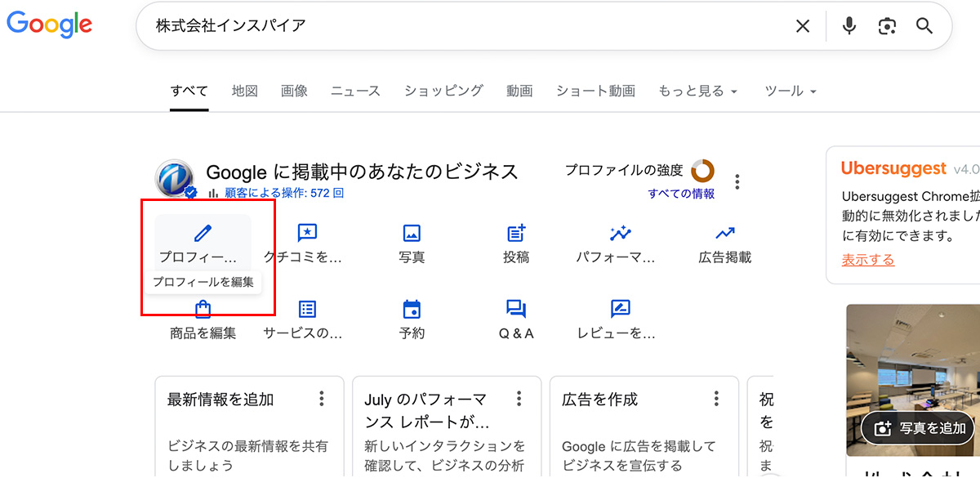Open the July のパフォーマンス レポート card
Image resolution: width=980 pixels, height=478 pixels.
click(x=447, y=427)
